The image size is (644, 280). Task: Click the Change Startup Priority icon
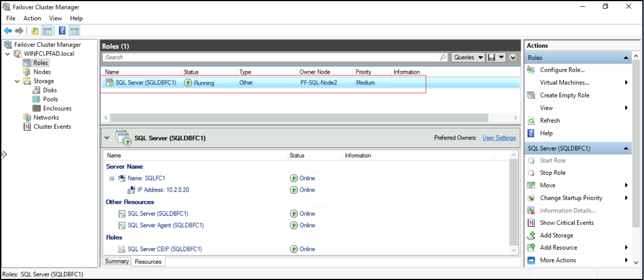point(531,198)
